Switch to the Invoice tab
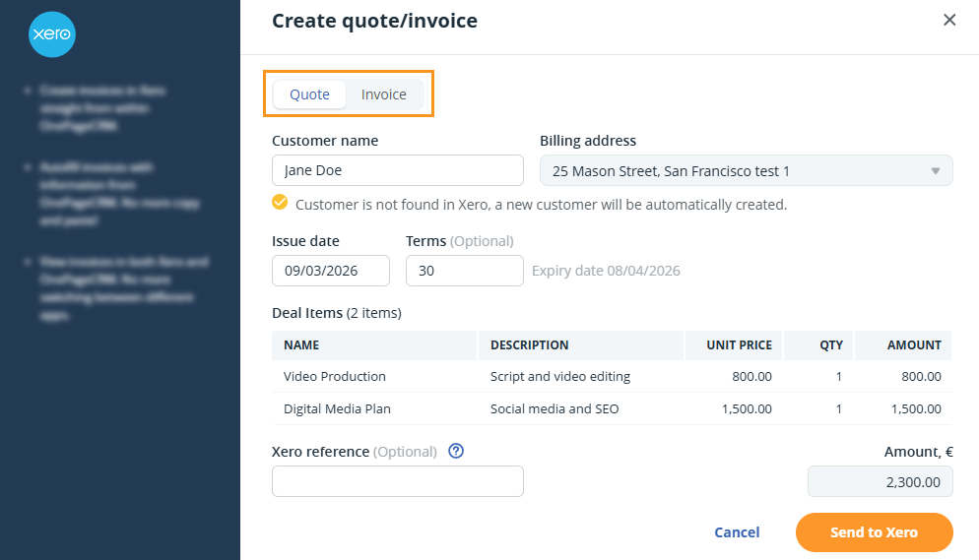 (x=383, y=94)
